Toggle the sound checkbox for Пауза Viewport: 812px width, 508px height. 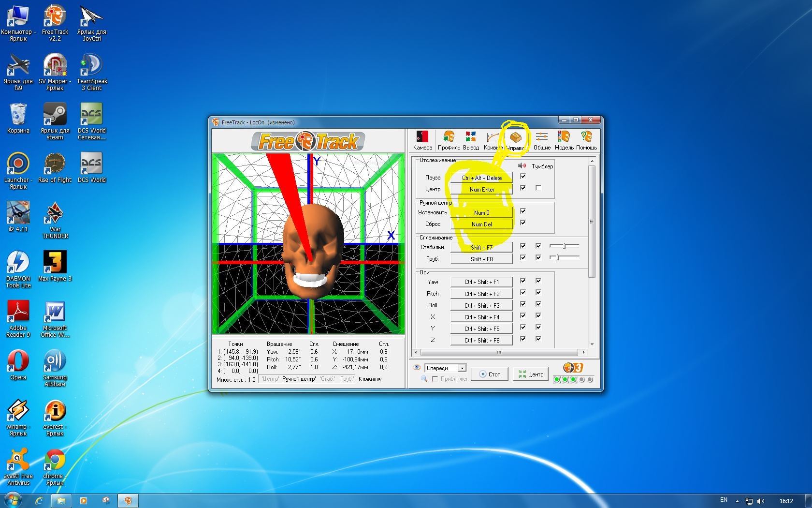[523, 176]
